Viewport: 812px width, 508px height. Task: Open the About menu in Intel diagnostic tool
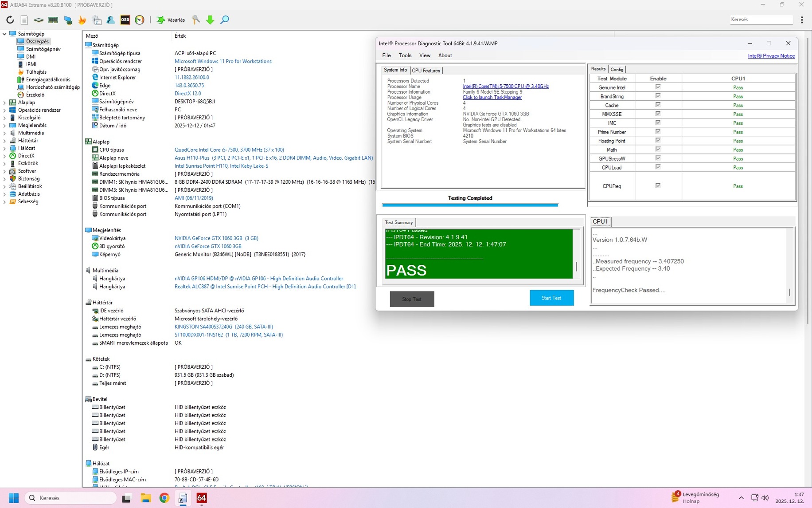tap(445, 55)
